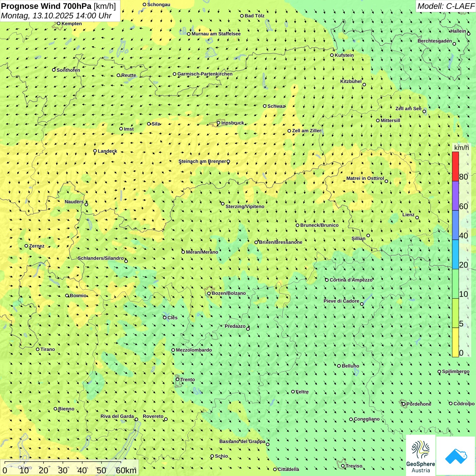Click the Bienno label
The height and width of the screenshot is (476, 476).
[x=66, y=409]
